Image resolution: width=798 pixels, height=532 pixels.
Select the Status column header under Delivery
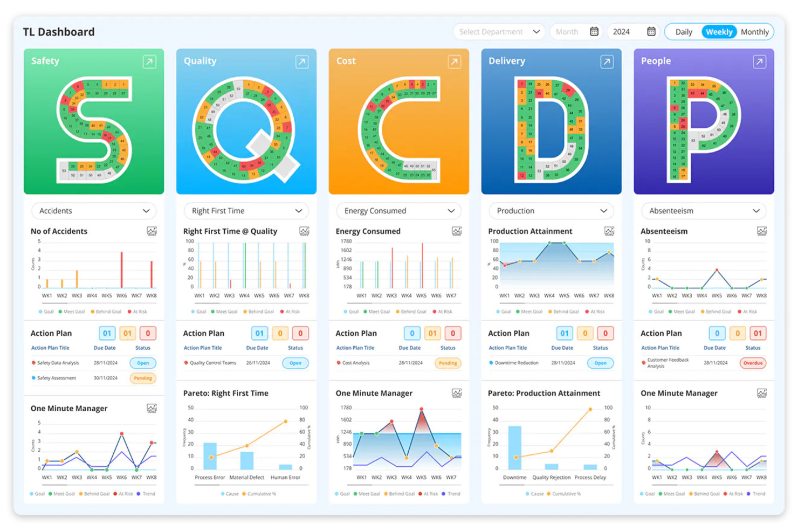tap(600, 348)
